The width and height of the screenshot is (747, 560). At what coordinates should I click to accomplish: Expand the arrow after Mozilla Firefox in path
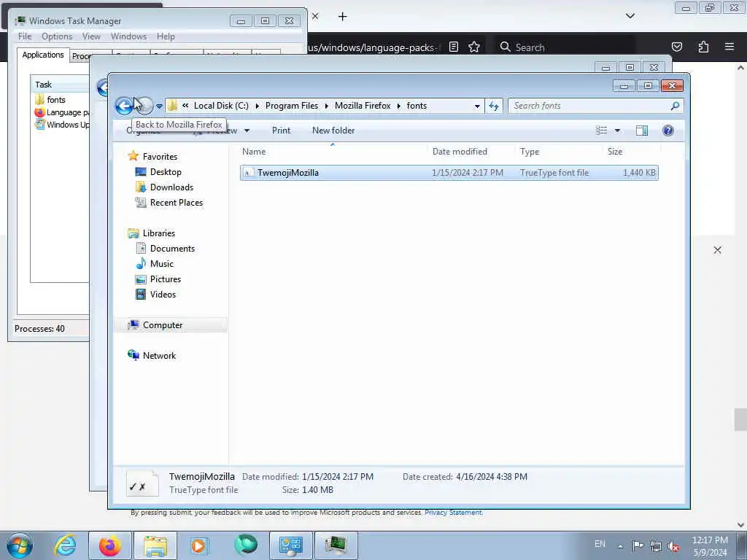point(399,106)
